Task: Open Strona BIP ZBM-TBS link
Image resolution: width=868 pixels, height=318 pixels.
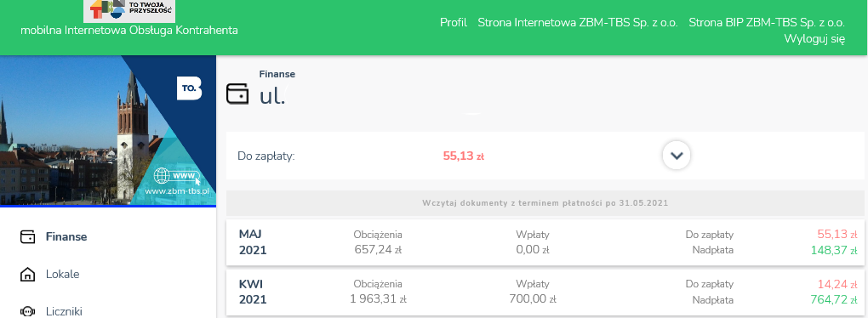Action: click(767, 23)
